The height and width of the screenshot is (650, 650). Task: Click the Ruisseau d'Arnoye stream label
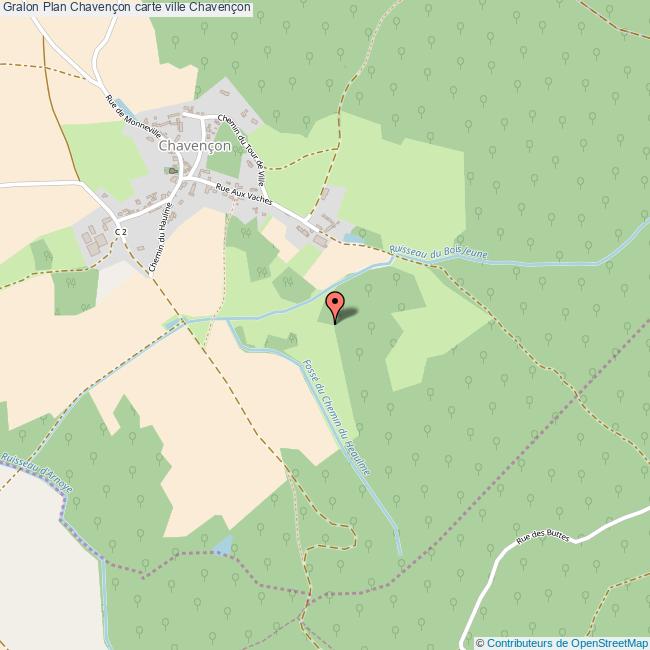pos(36,472)
